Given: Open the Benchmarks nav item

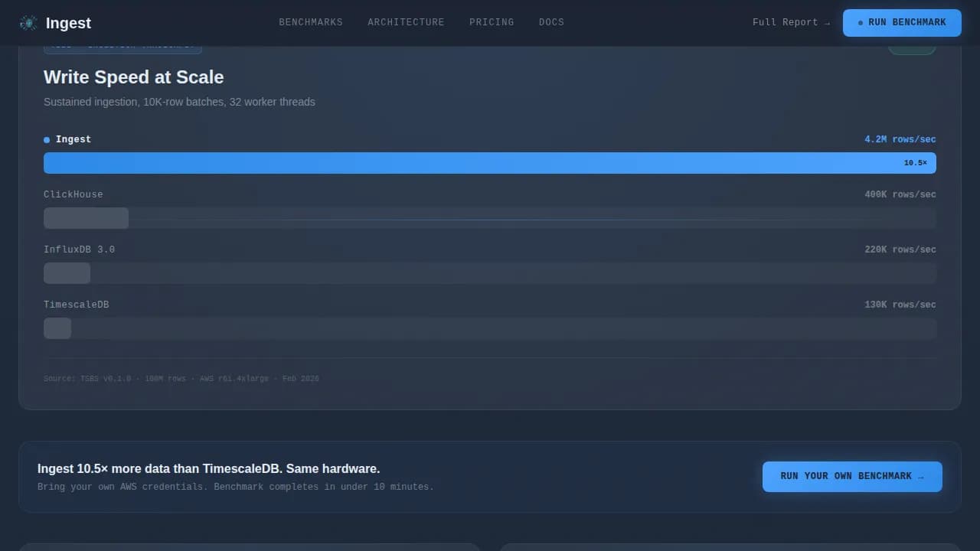Looking at the screenshot, I should click(x=311, y=22).
